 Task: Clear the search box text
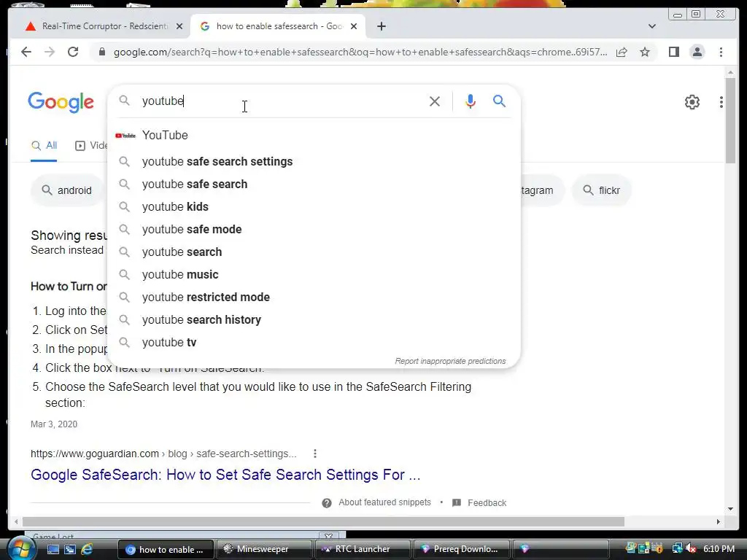434,101
